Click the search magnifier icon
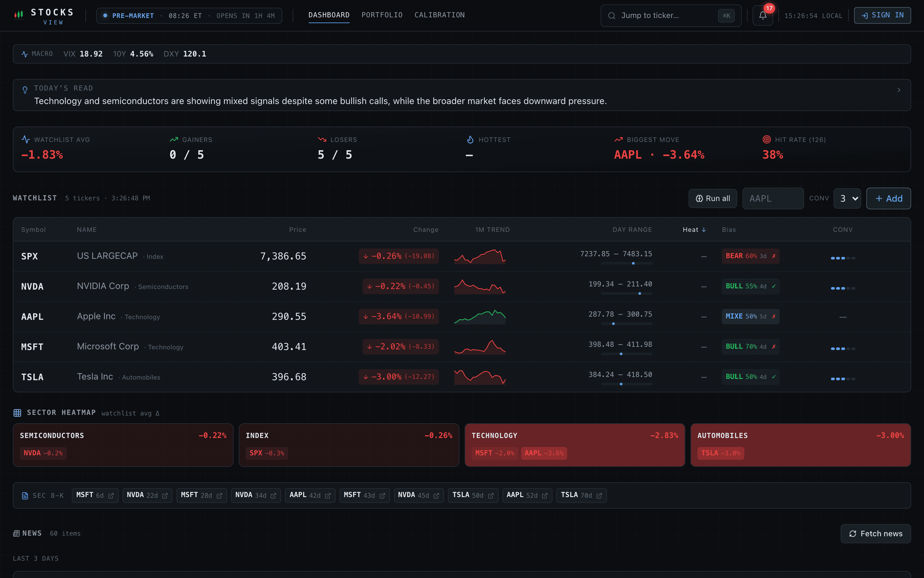The height and width of the screenshot is (578, 924). pos(612,16)
